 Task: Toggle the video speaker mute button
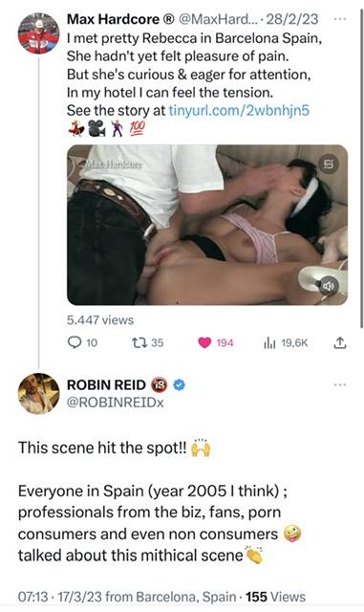328,286
